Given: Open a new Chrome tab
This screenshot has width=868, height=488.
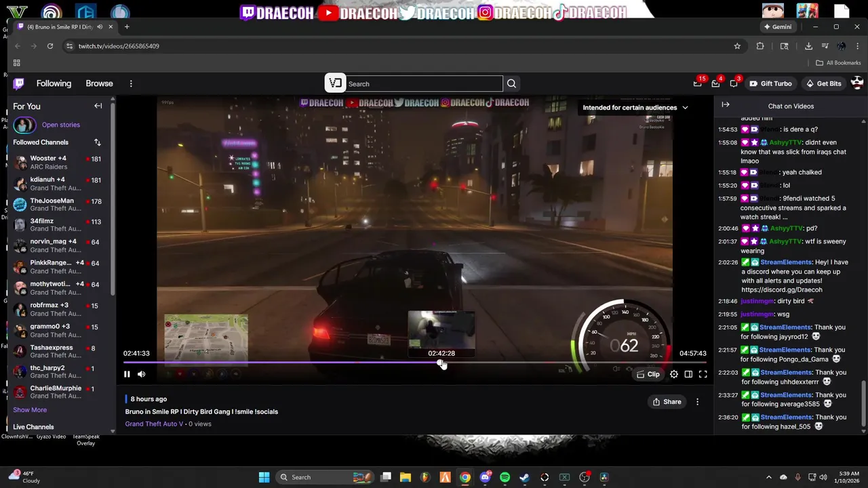Looking at the screenshot, I should click(127, 27).
